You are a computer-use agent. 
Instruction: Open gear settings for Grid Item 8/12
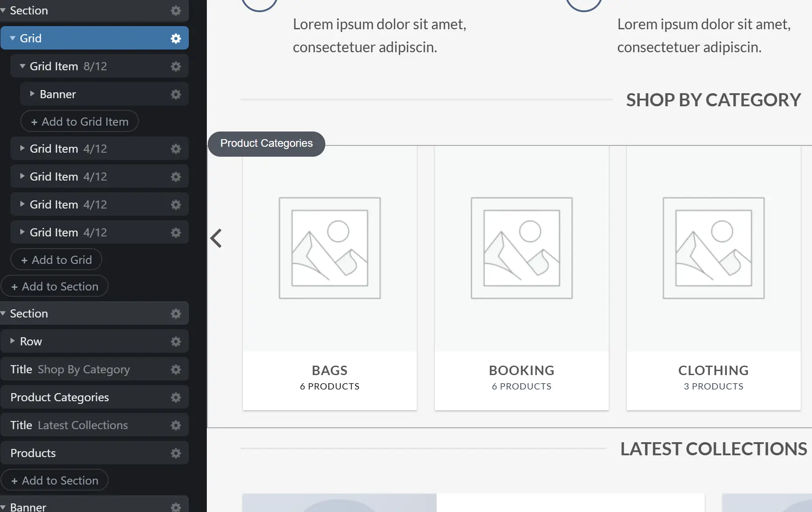176,66
